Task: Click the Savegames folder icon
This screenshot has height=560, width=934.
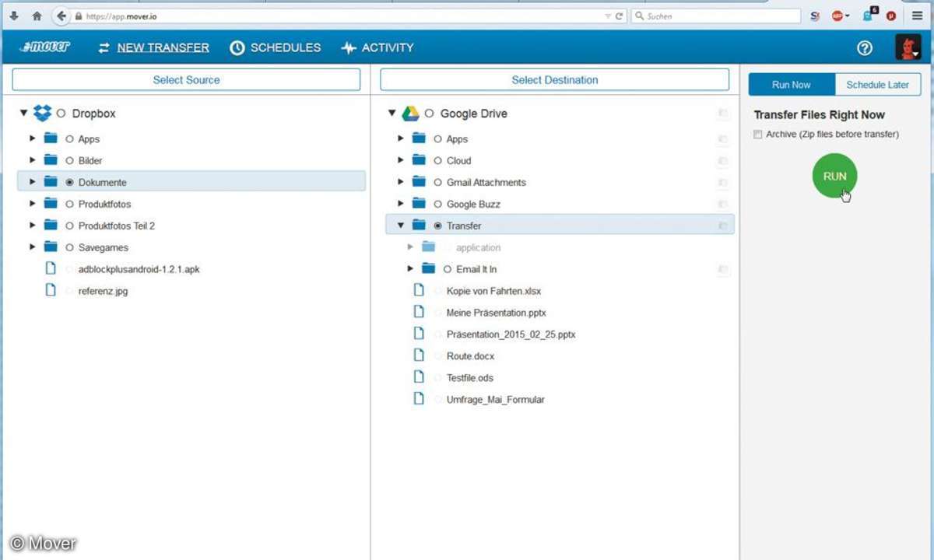Action: coord(51,247)
